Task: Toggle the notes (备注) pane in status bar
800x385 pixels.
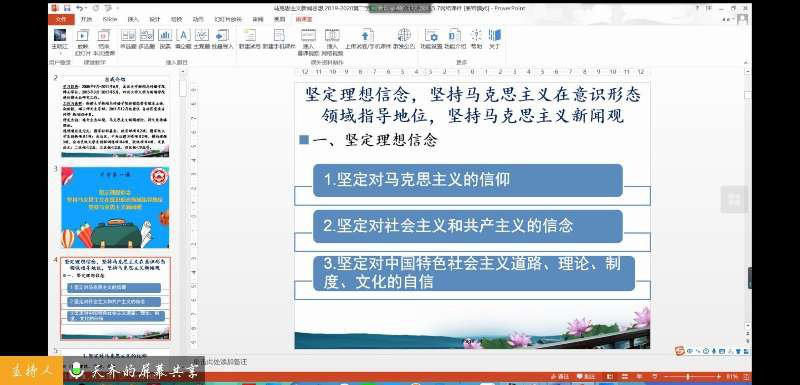Action: [x=561, y=376]
